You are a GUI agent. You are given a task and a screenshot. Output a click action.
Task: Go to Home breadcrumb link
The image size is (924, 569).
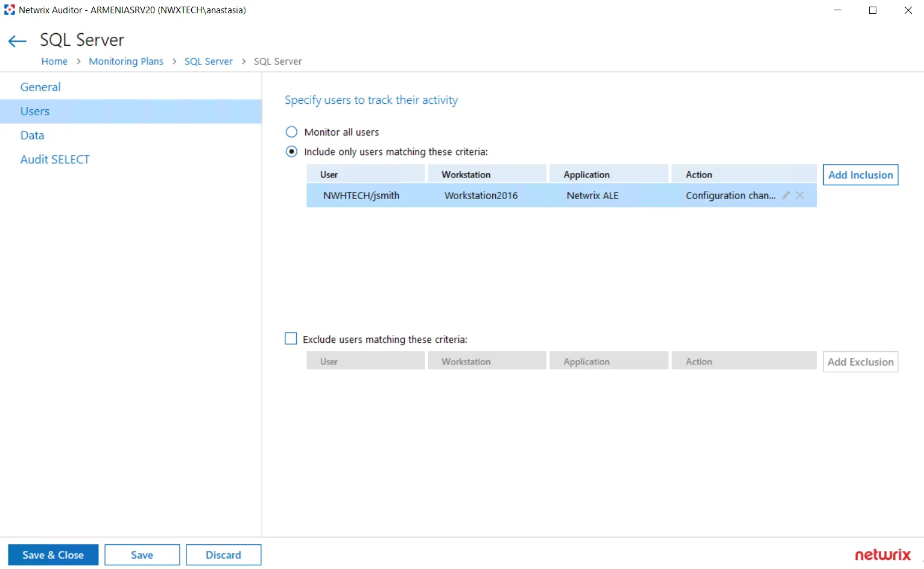point(54,62)
